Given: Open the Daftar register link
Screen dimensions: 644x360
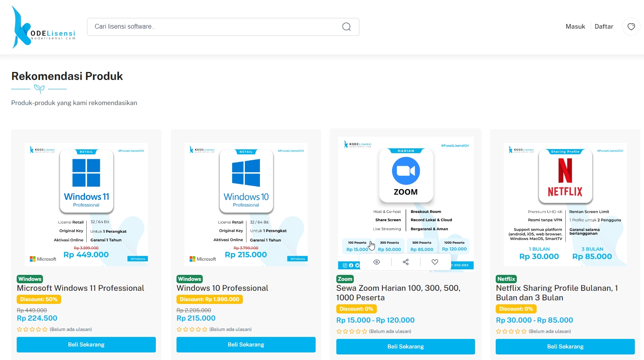Looking at the screenshot, I should [604, 27].
